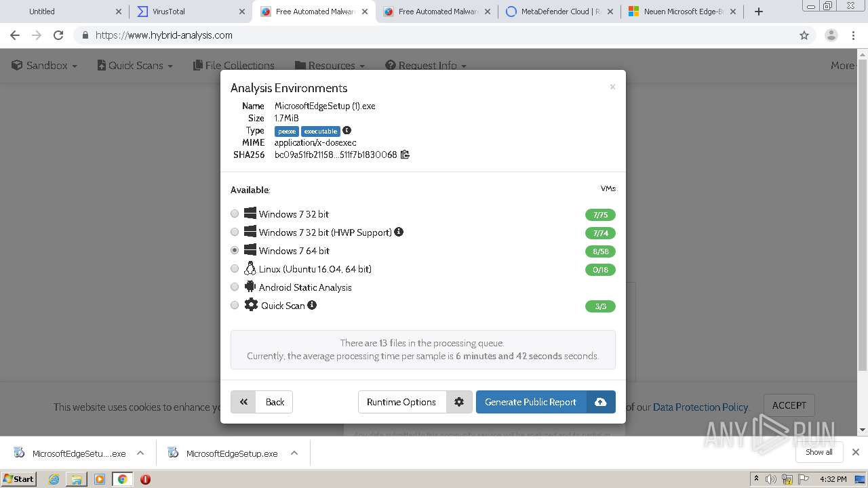Click the cloud upload icon
Screen dimensions: 868x488
point(601,402)
